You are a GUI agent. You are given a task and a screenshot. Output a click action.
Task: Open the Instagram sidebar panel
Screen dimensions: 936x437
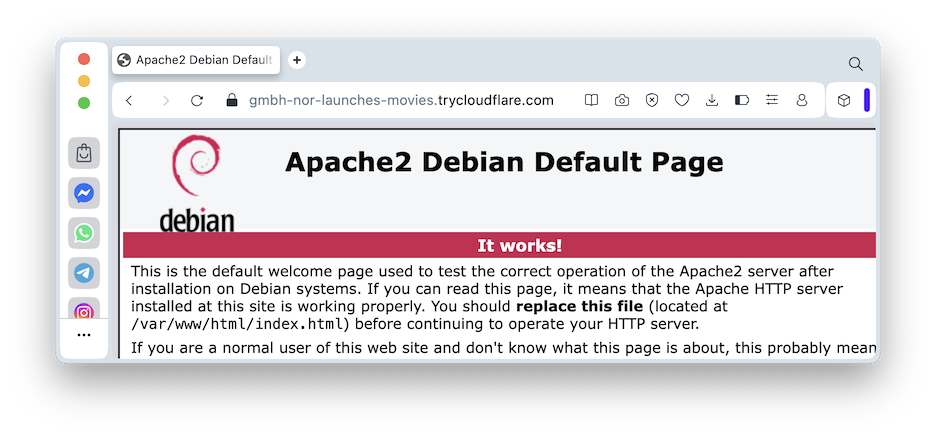pyautogui.click(x=84, y=309)
